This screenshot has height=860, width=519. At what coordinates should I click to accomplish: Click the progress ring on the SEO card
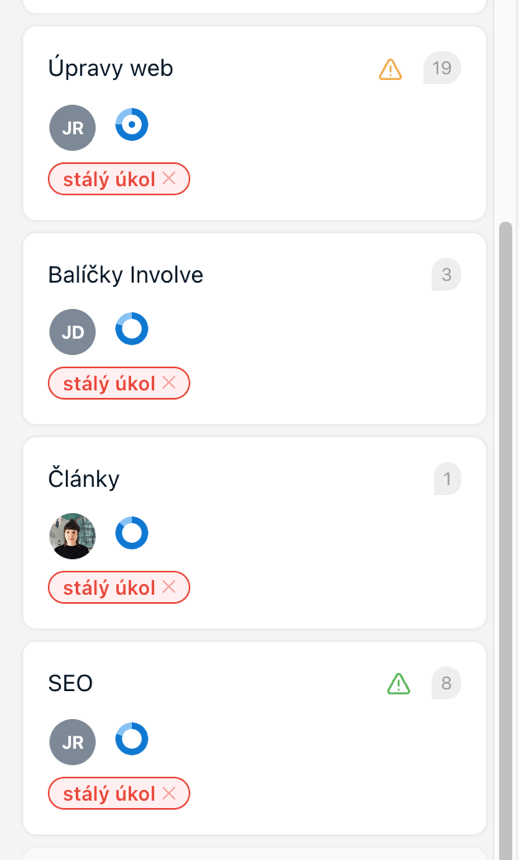click(x=132, y=739)
